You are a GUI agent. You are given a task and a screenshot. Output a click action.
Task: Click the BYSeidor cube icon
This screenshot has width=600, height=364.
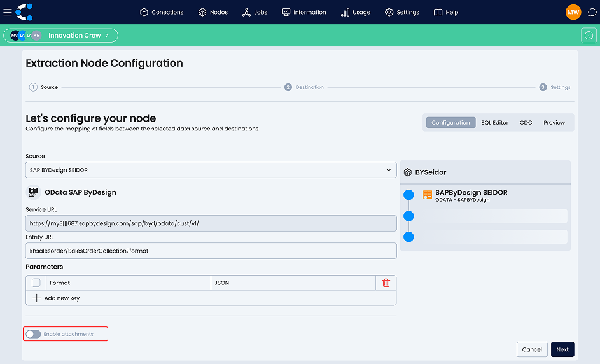[x=408, y=172]
